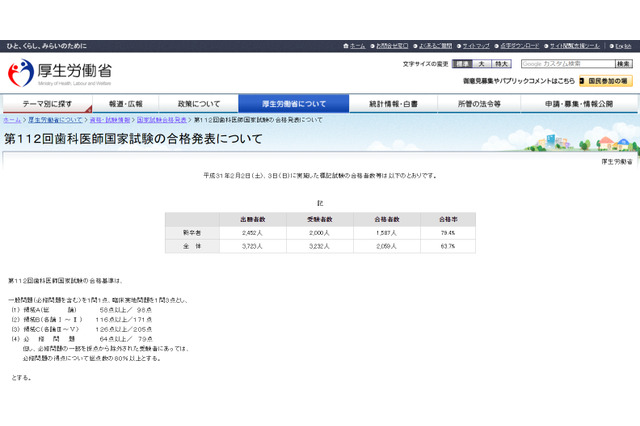
Task: Open the ホーム link in top bar
Action: (x=358, y=46)
